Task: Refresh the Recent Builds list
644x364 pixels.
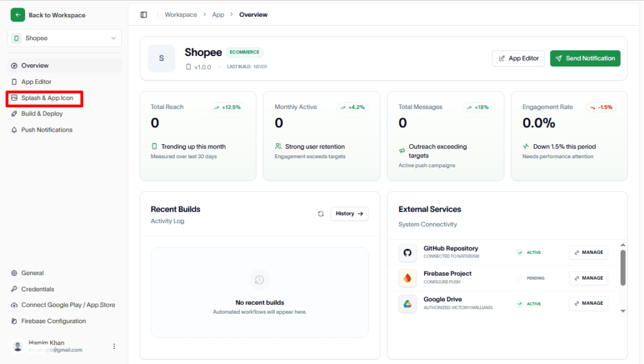Action: click(321, 214)
